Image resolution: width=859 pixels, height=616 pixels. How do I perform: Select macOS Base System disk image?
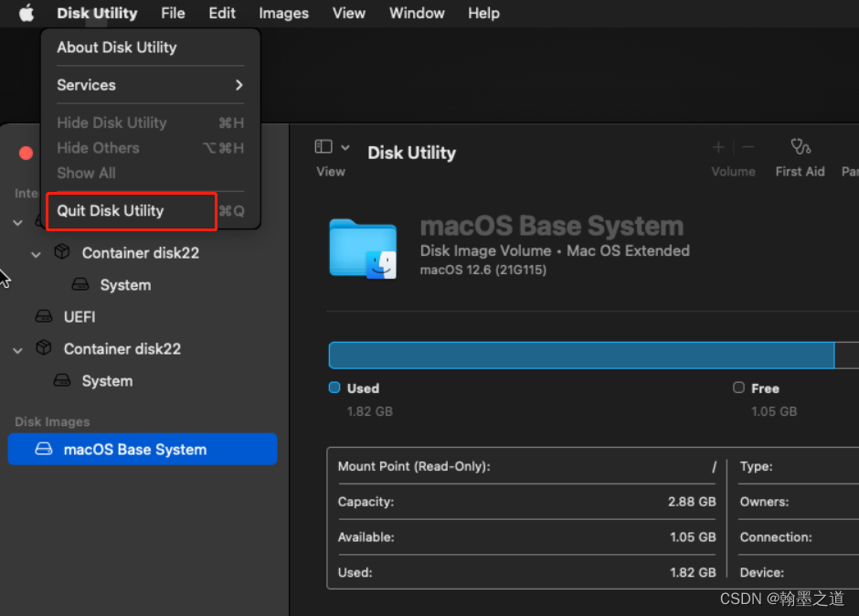(143, 450)
